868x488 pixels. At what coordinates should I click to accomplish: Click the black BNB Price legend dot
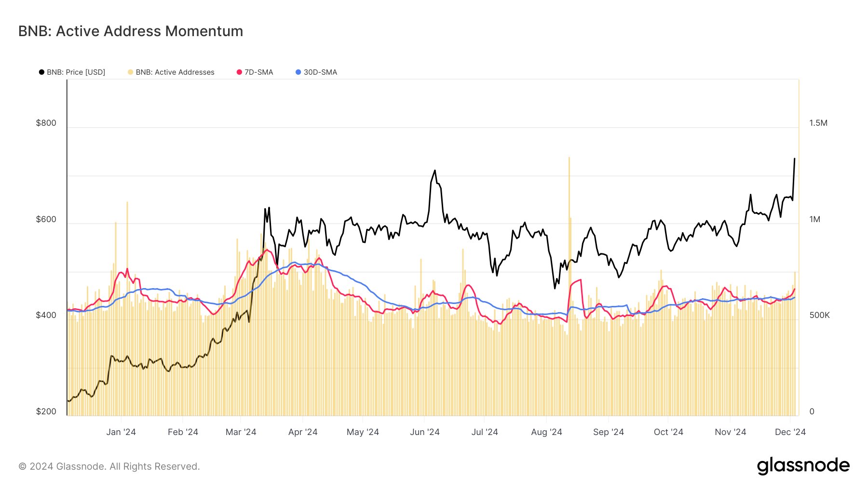pos(42,72)
